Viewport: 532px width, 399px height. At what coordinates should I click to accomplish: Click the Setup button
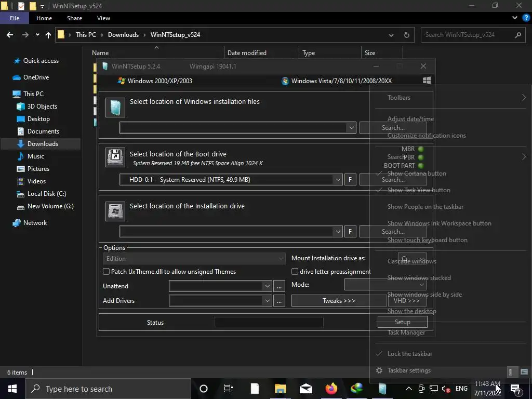coord(403,322)
